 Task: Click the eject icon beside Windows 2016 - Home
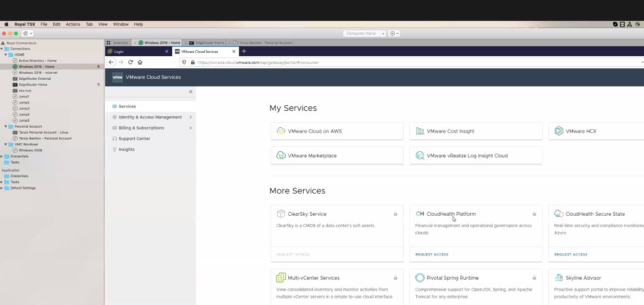98,67
